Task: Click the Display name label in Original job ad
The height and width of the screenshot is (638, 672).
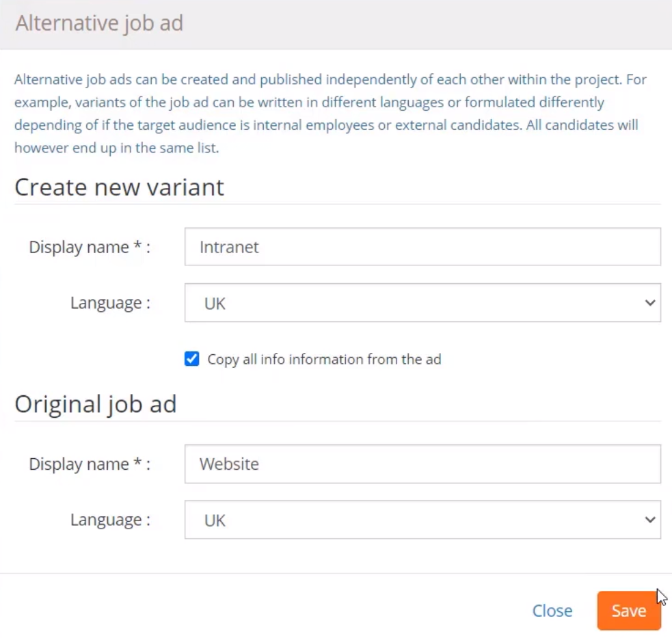Action: click(90, 464)
